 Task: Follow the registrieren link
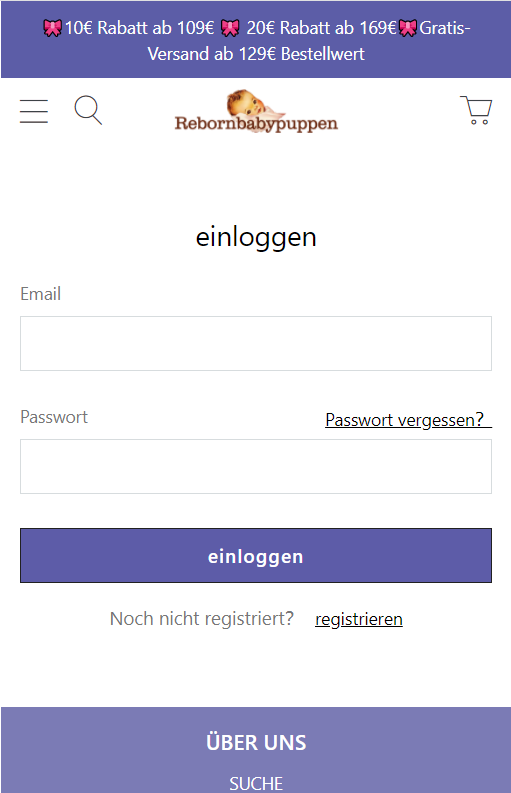[x=359, y=619]
